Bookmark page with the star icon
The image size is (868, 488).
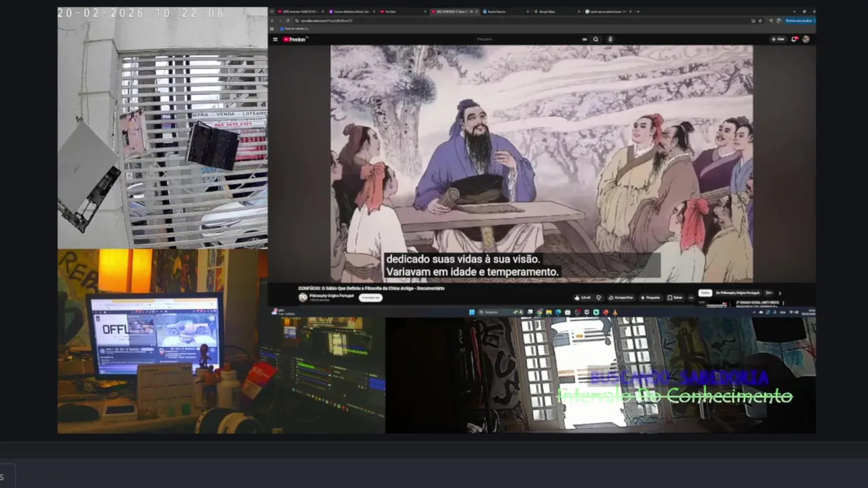pyautogui.click(x=760, y=21)
